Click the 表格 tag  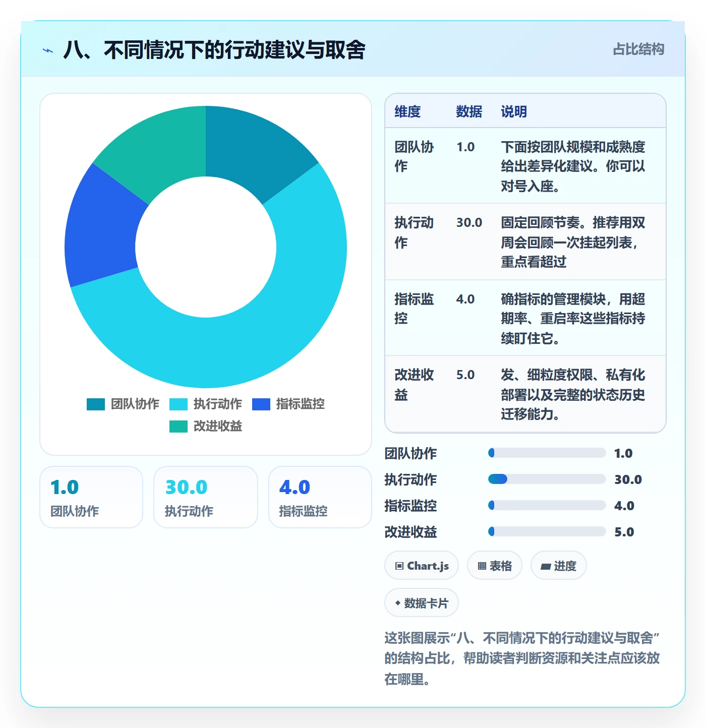click(495, 566)
